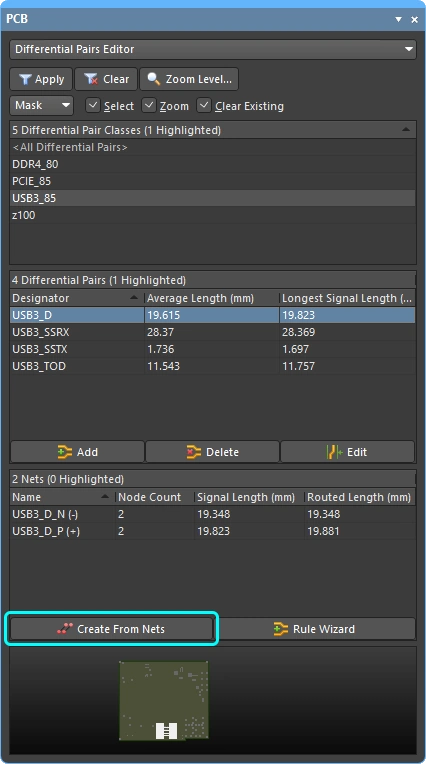Viewport: 426px width, 764px height.
Task: Open the PCB panel options arrow
Action: click(x=398, y=19)
